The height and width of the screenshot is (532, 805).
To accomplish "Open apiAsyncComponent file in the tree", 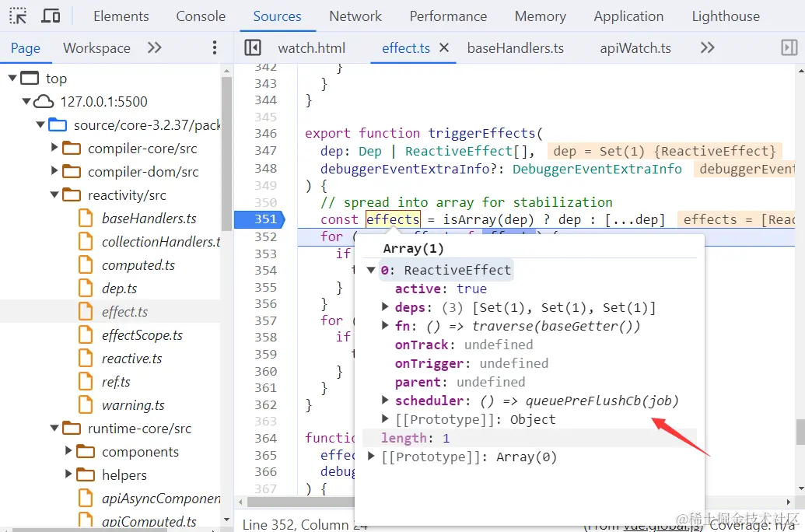I will pyautogui.click(x=161, y=498).
